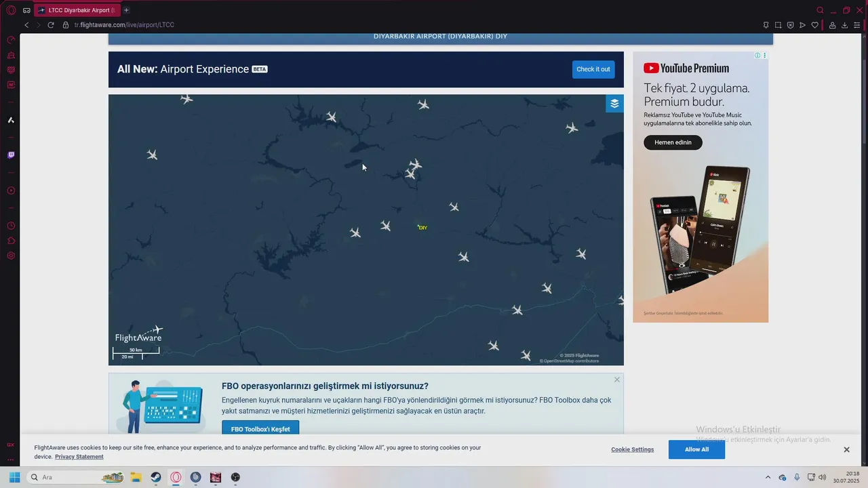868x488 pixels.
Task: Open the volume speaker icon in tray
Action: point(823,477)
